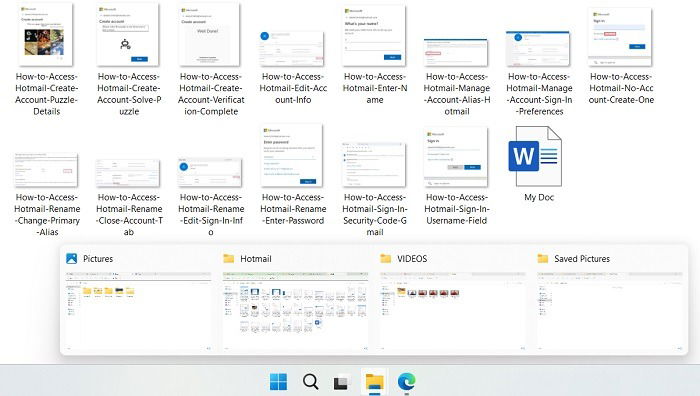Launch Microsoft Edge from the taskbar

(406, 382)
